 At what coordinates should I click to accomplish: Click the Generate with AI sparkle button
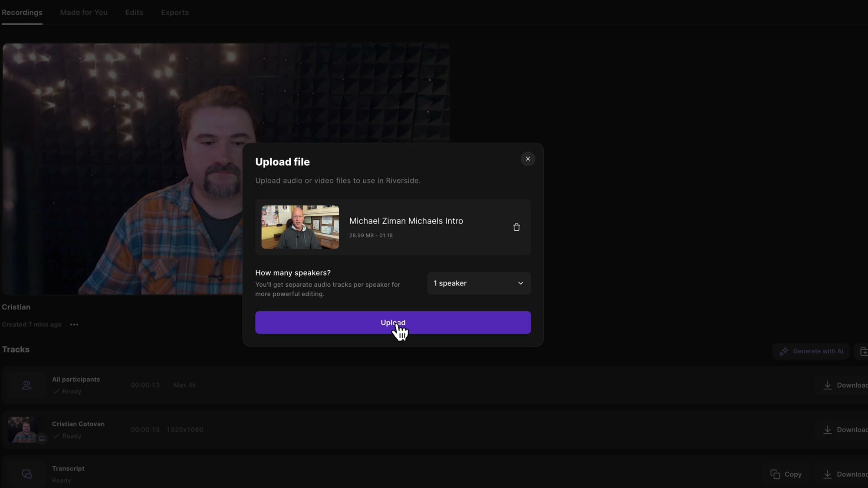click(811, 351)
